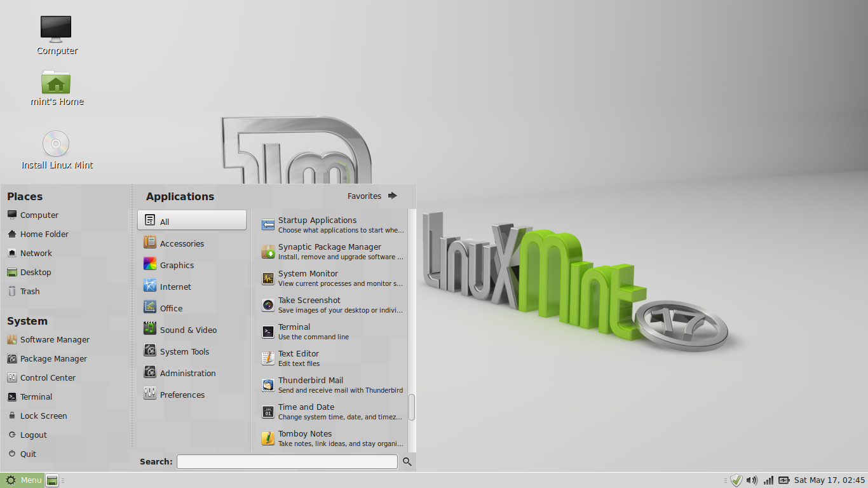The height and width of the screenshot is (488, 868).
Task: Open Control Center from System section
Action: tap(41, 378)
